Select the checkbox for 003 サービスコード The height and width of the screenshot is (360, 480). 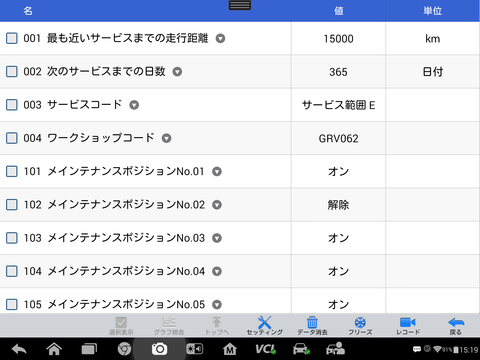click(x=12, y=105)
